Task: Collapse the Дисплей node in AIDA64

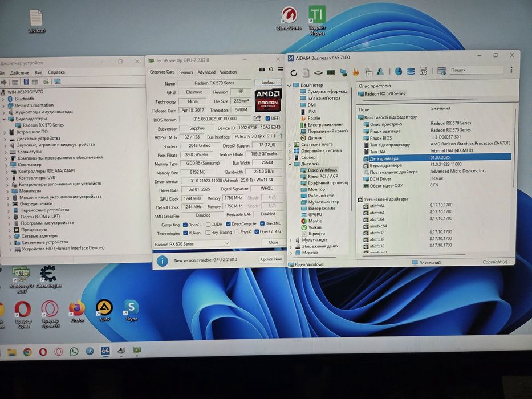Action: tap(290, 164)
